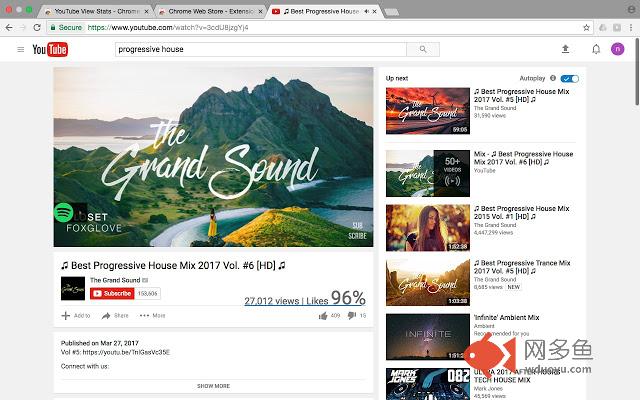Screen dimensions: 640x400
Task: Open the Vol #5 youtu.be link
Action: pos(126,352)
